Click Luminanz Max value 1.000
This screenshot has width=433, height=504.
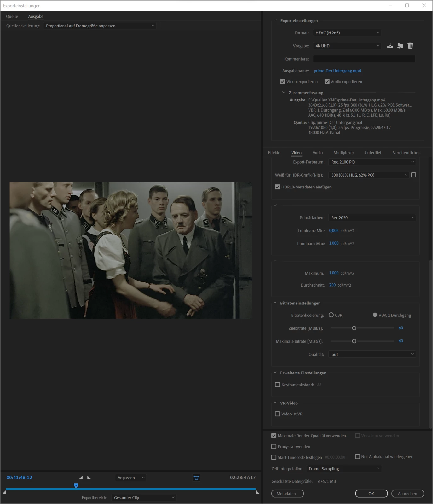click(x=334, y=243)
